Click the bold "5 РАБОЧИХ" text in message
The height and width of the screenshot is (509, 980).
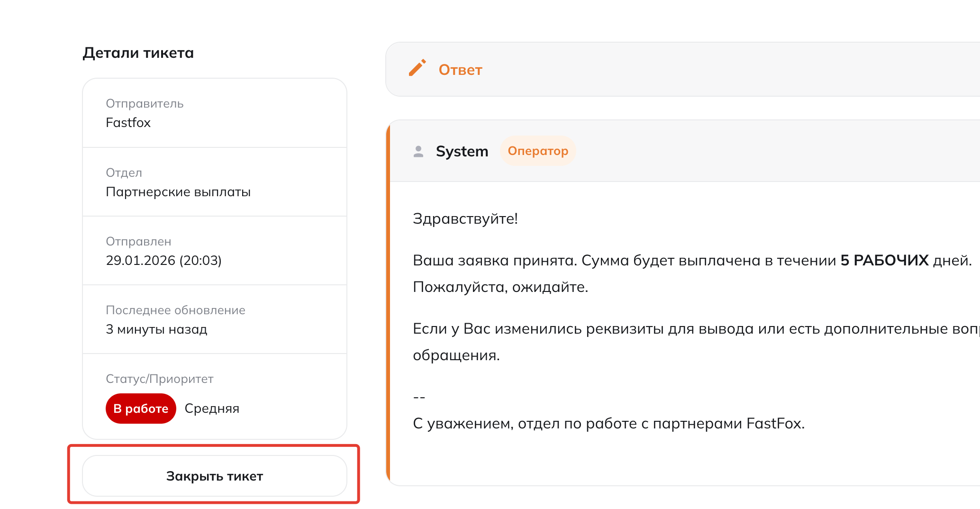884,261
